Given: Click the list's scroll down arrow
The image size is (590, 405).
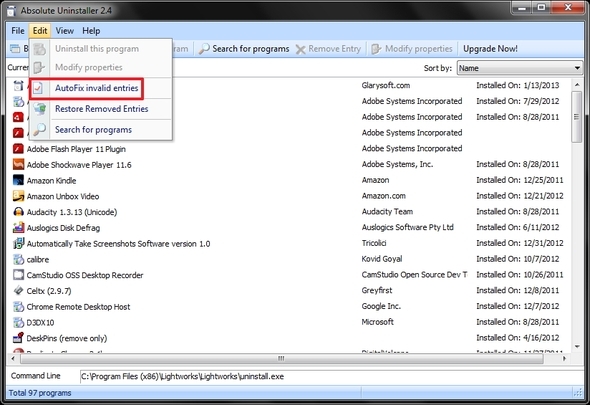Looking at the screenshot, I should pos(577,346).
